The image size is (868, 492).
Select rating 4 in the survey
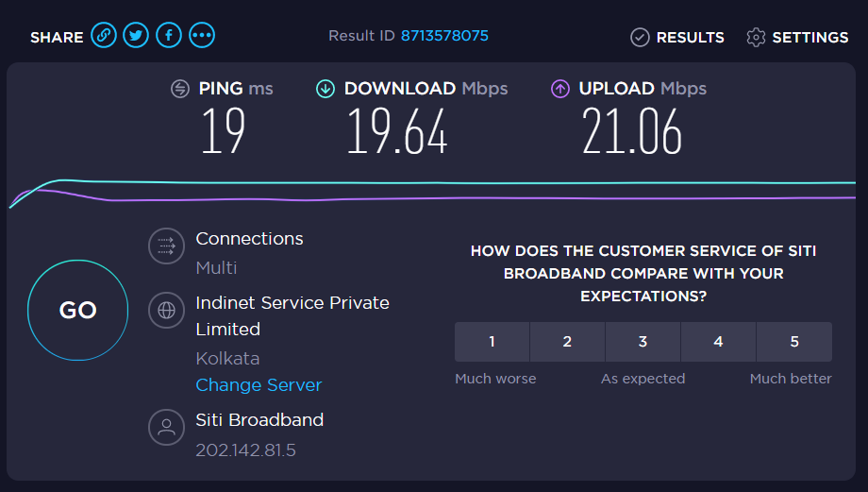[718, 342]
